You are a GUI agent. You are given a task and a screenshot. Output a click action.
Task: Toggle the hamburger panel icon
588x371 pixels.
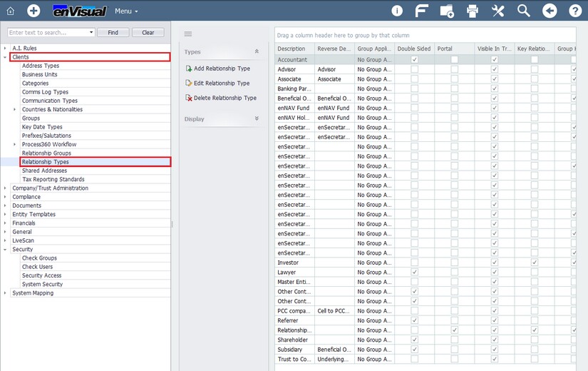[188, 34]
